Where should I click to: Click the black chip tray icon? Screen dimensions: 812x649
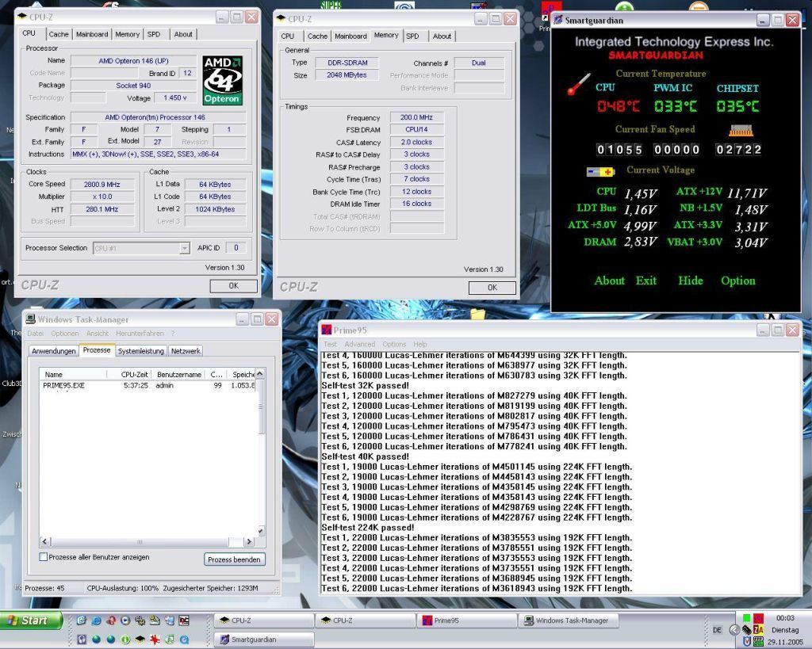[x=747, y=630]
